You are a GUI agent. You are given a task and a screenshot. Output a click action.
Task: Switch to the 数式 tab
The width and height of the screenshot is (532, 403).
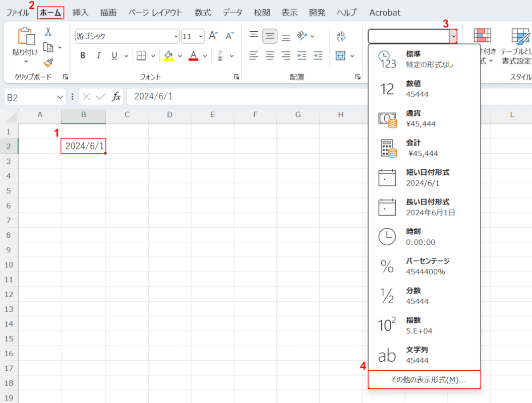203,13
